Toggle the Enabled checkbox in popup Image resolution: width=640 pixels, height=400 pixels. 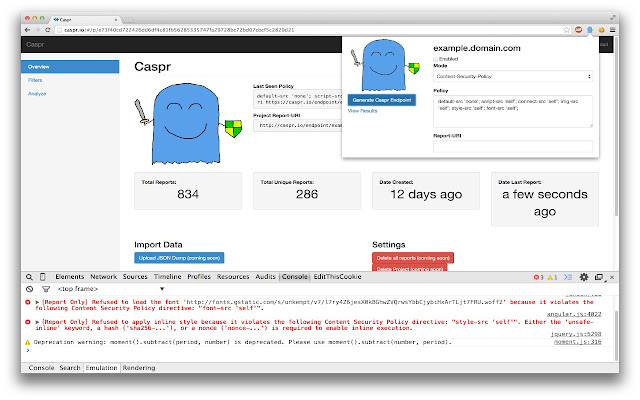click(x=436, y=59)
